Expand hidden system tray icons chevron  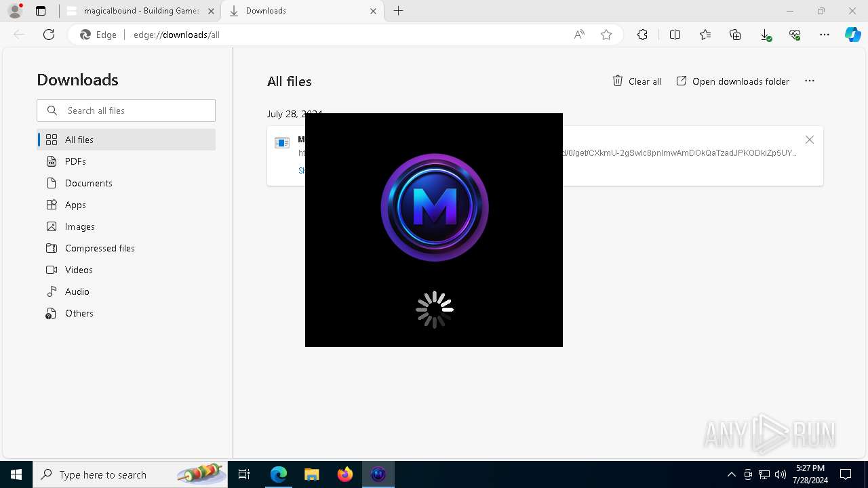coord(731,474)
